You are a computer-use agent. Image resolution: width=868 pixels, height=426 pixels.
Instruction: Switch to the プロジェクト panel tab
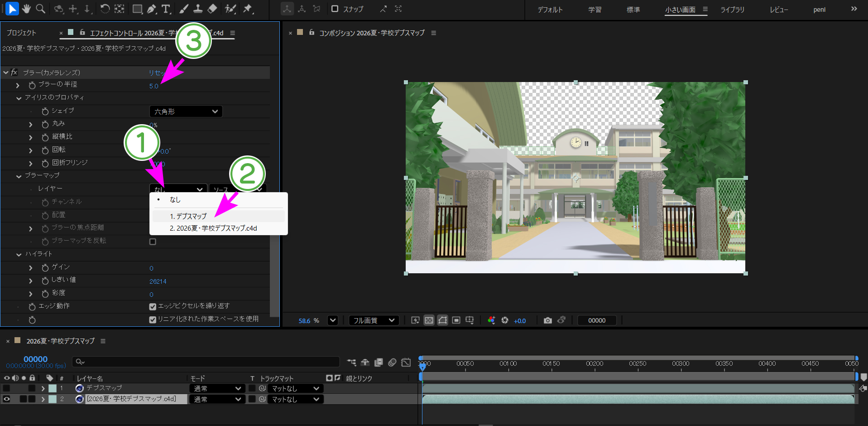click(x=21, y=33)
